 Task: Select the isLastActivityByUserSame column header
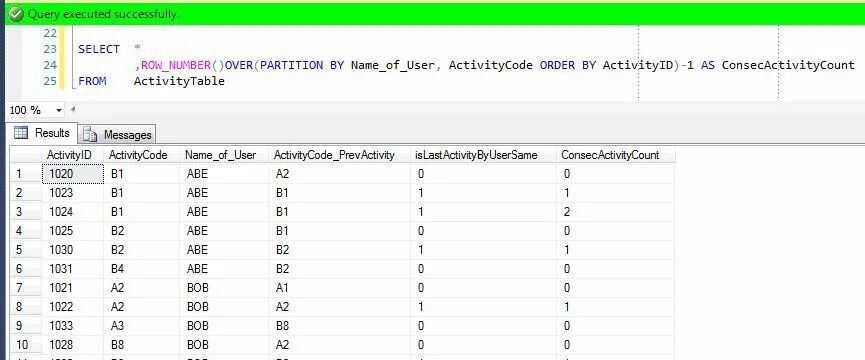(484, 155)
